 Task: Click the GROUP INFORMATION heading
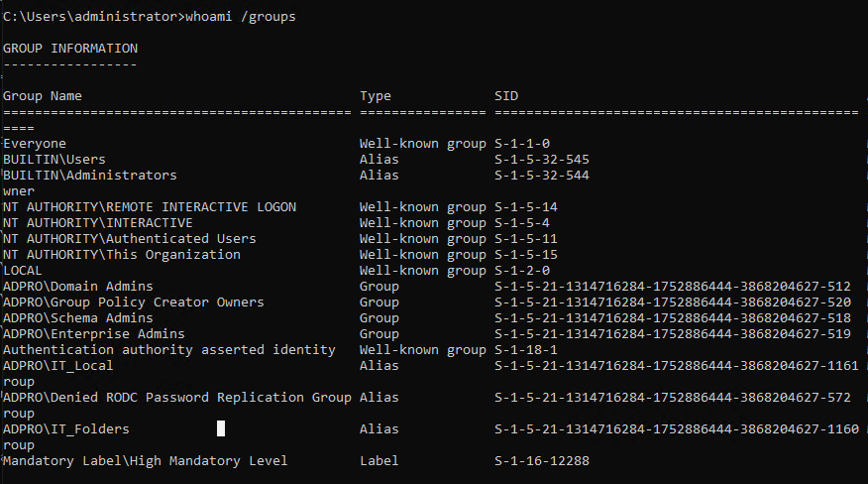(x=70, y=49)
